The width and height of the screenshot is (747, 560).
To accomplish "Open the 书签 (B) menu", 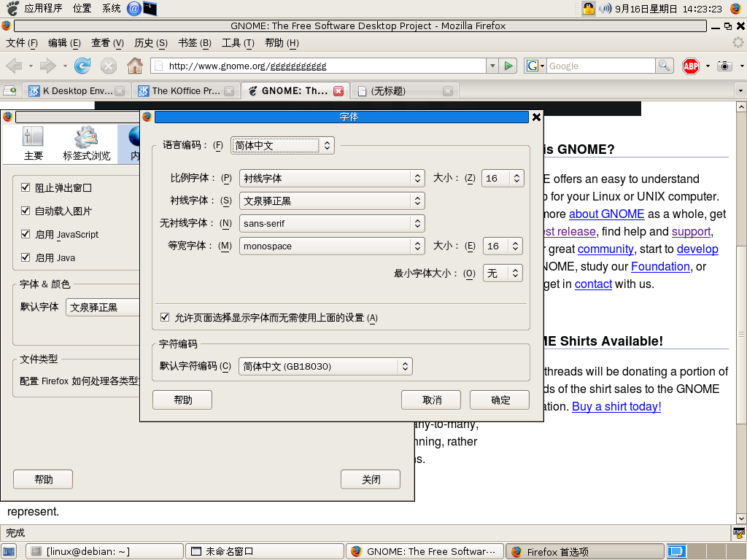I will pyautogui.click(x=194, y=43).
